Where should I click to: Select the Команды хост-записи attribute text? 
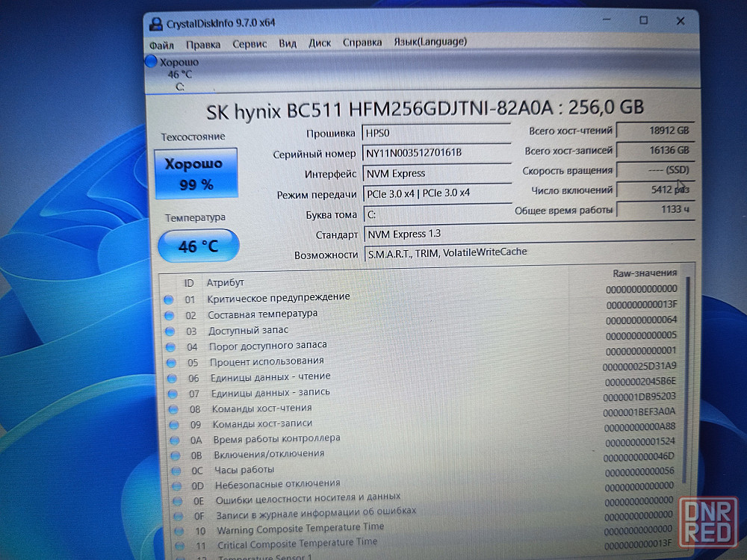[262, 424]
